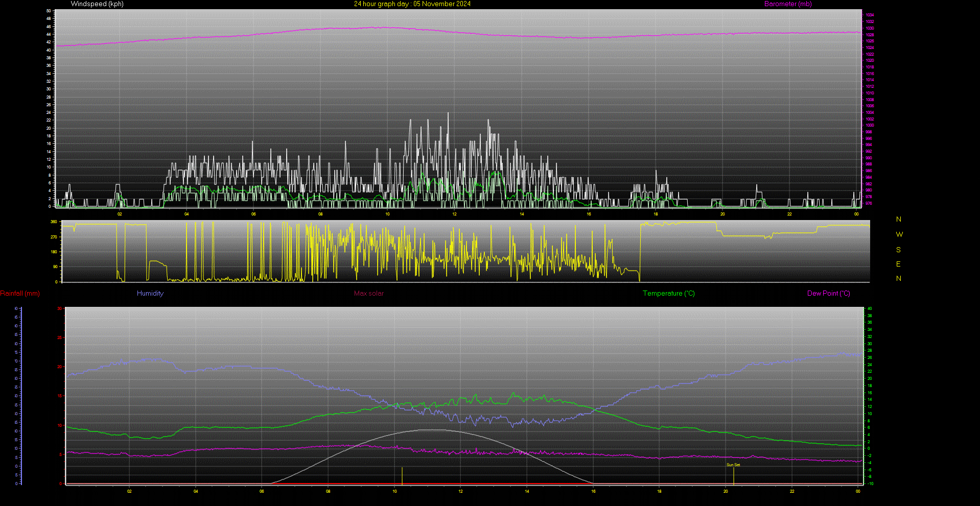This screenshot has height=506, width=980.
Task: Click the "W" compass direction letter
Action: (x=899, y=235)
